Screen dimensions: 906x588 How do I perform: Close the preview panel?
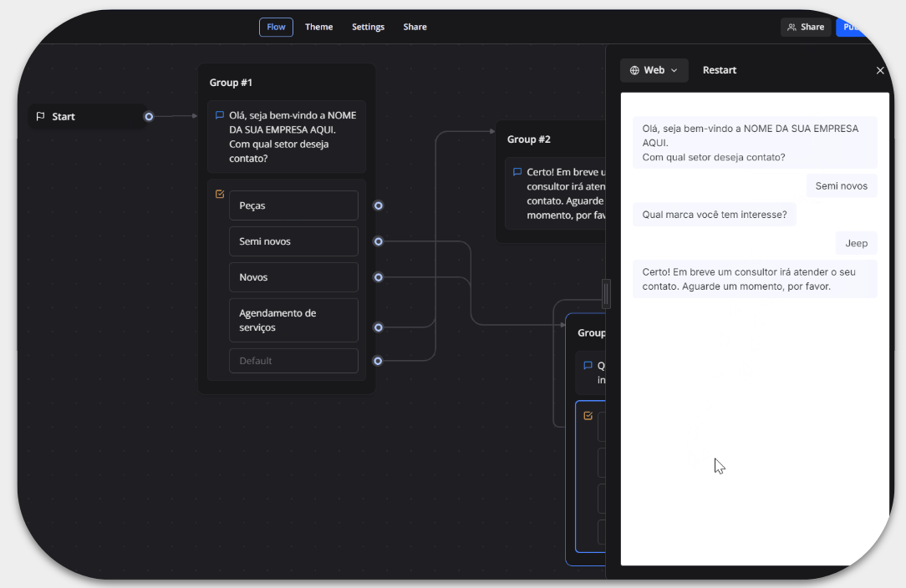point(879,71)
